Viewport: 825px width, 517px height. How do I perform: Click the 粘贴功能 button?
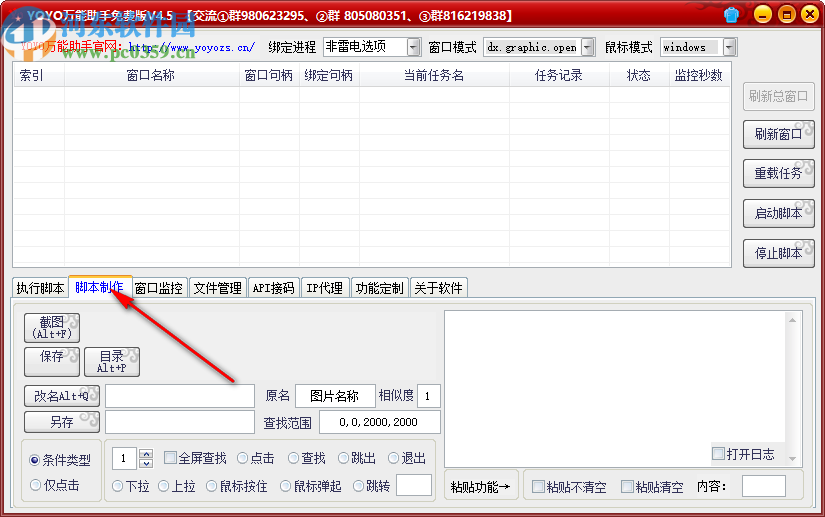[x=481, y=487]
